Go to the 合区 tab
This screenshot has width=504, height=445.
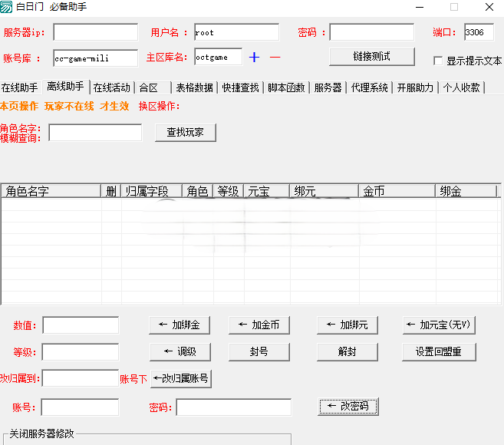153,87
